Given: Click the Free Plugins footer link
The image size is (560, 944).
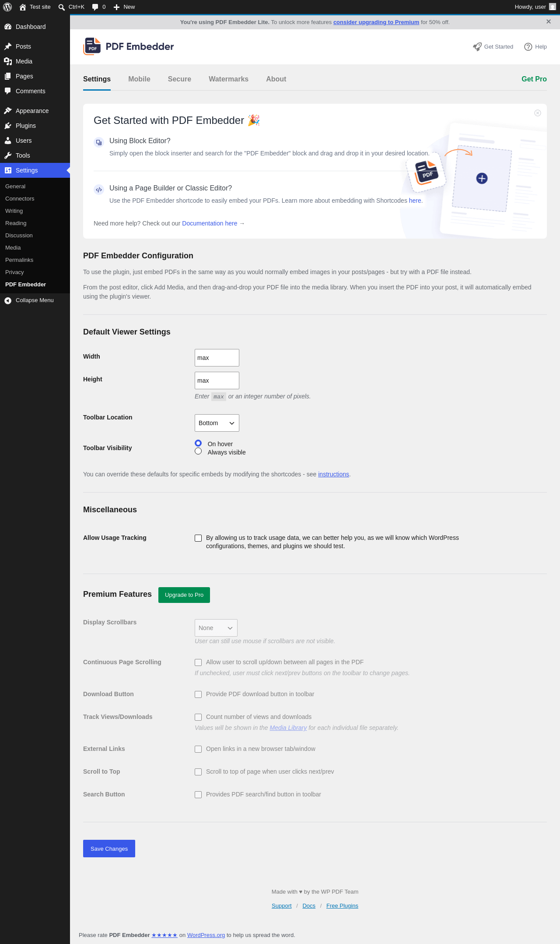Looking at the screenshot, I should pos(342,906).
